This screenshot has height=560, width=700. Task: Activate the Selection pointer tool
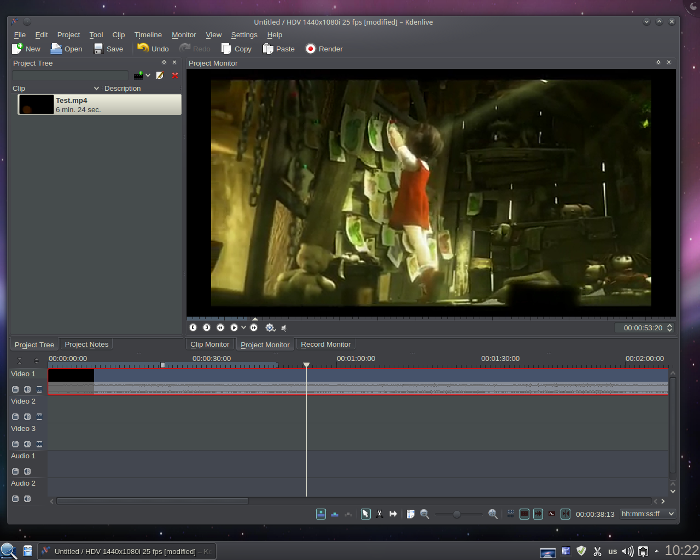coord(366,514)
